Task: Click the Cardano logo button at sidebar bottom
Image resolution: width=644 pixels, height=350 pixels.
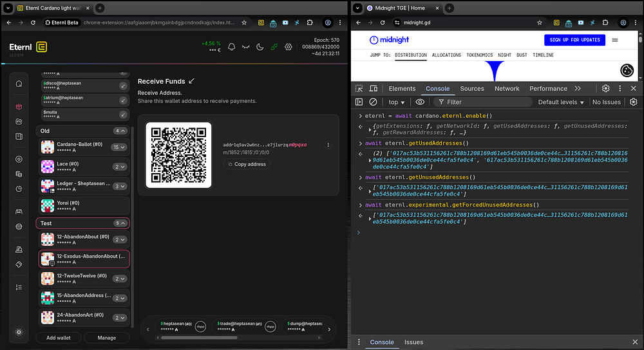Action: (19, 332)
